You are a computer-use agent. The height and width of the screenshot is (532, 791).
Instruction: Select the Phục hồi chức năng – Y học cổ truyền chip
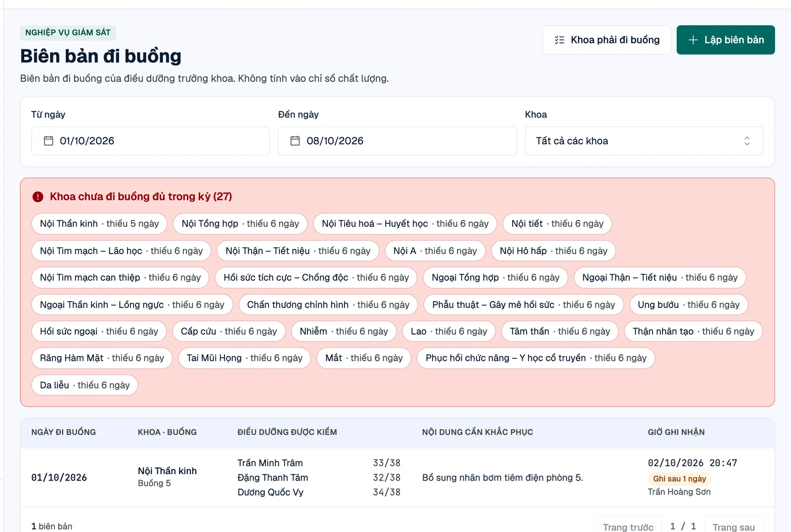[536, 358]
